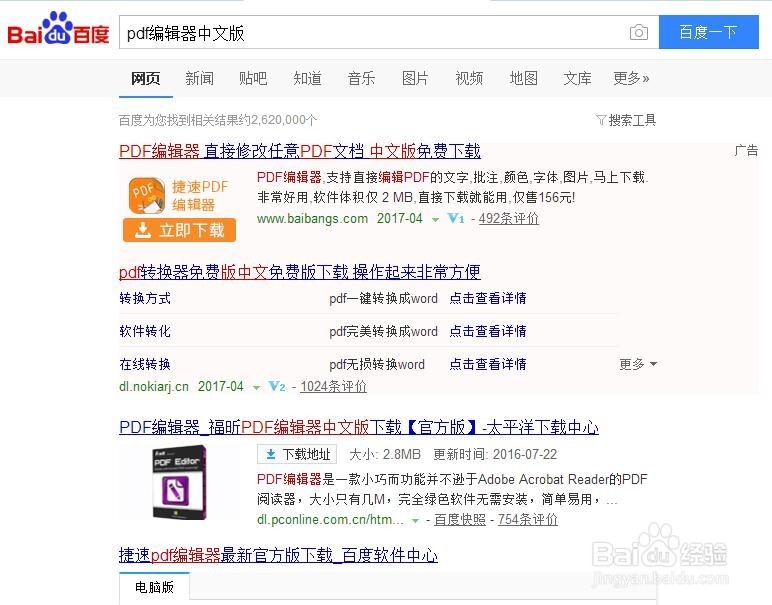Open the 贴吧 tab
Screen dimensions: 772x605
coord(253,78)
